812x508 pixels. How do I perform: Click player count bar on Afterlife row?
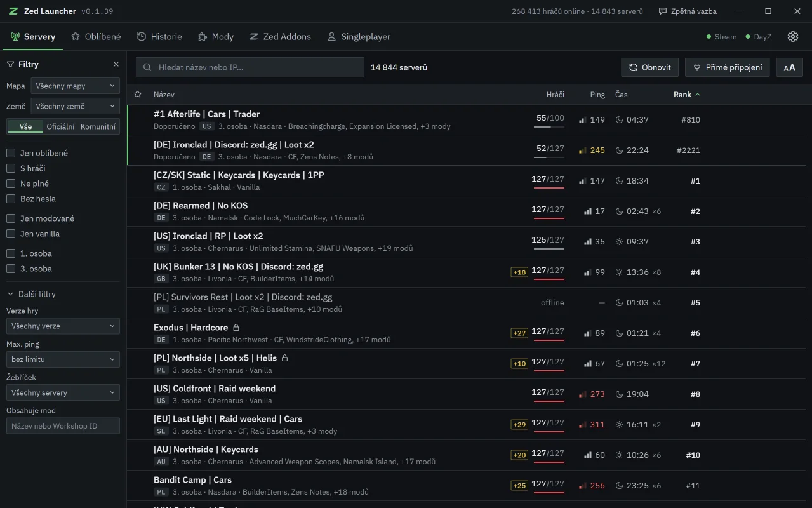(549, 127)
